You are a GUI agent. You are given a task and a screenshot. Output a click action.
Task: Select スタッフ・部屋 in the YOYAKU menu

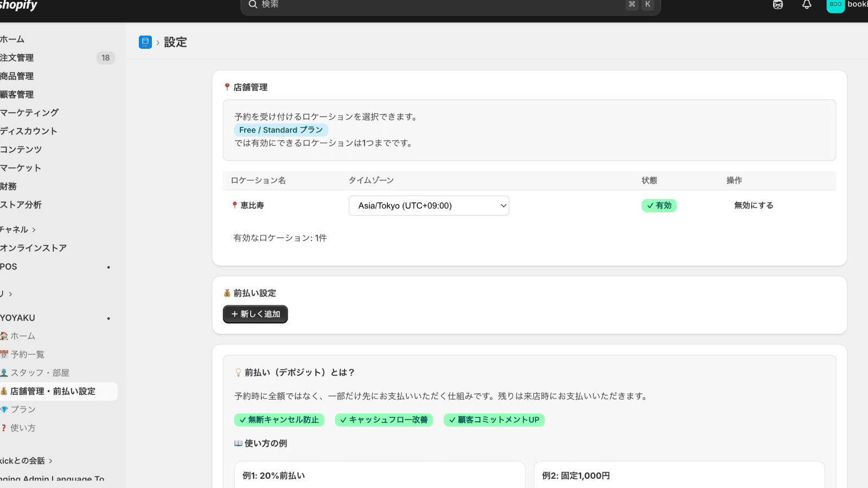click(x=35, y=373)
